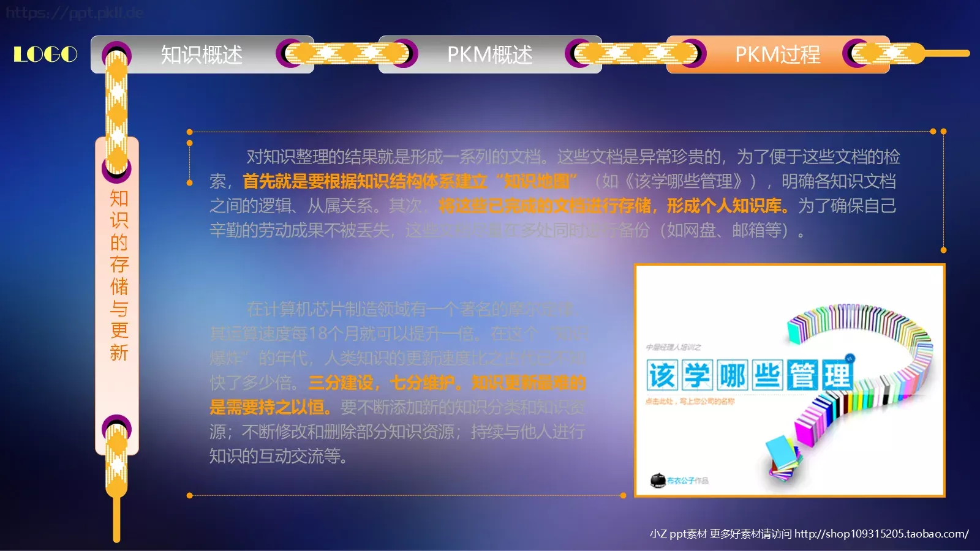Switch to the PKM概述 tab
980x551 pixels.
[490, 54]
